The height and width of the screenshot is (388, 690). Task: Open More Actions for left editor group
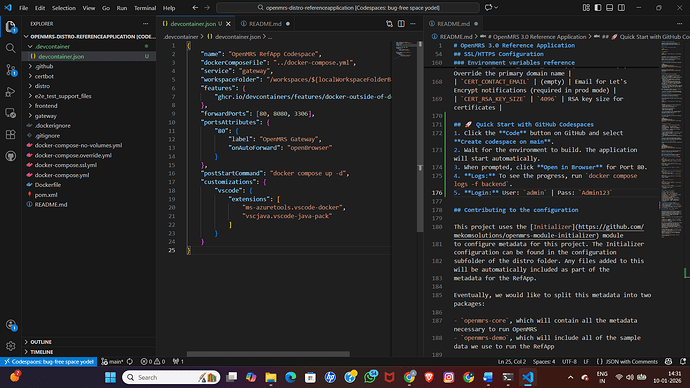[x=413, y=24]
